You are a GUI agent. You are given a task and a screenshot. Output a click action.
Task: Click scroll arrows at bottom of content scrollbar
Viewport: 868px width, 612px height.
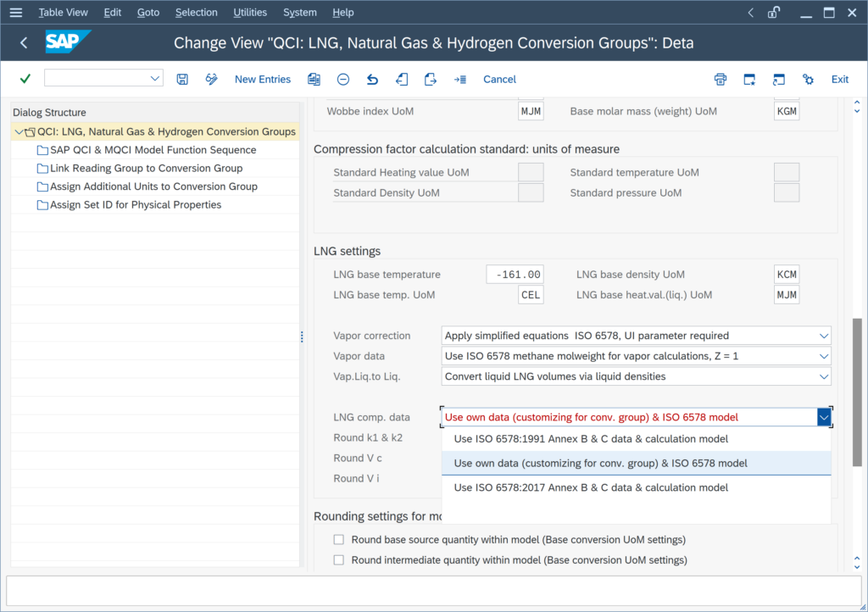pos(857,563)
